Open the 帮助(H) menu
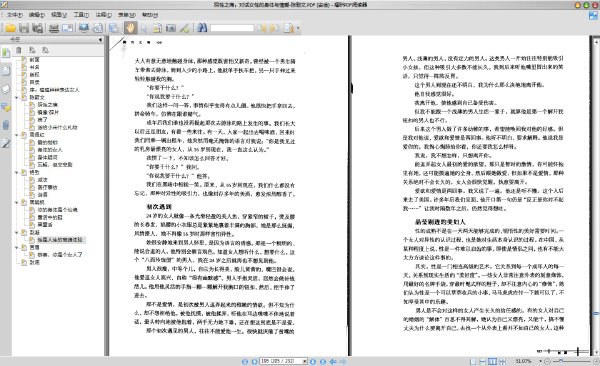Screen dimensions: 600x366 [150, 15]
